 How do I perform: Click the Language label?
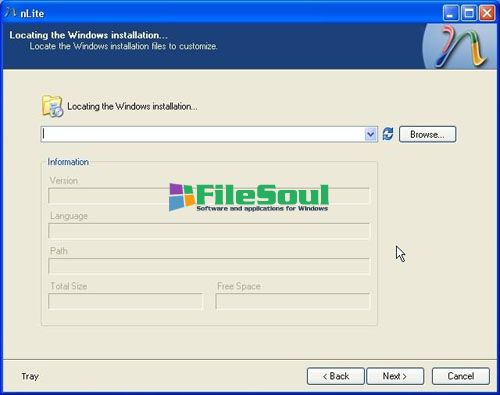click(69, 216)
